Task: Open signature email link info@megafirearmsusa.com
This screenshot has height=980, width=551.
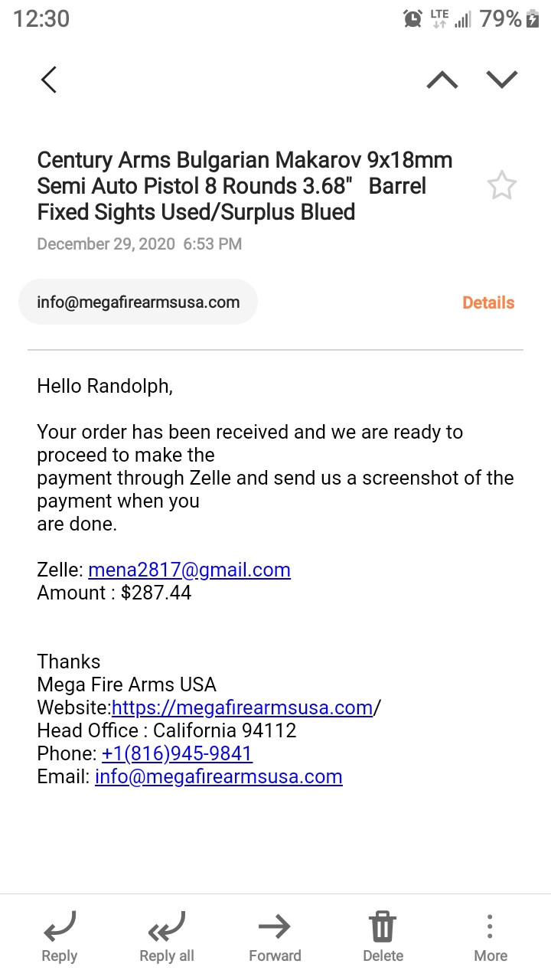Action: (219, 776)
